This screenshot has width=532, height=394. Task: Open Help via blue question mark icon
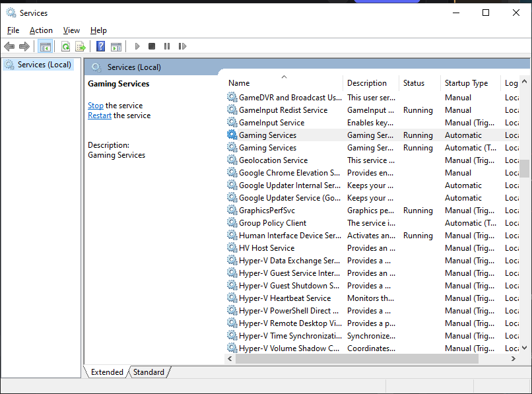[x=100, y=46]
